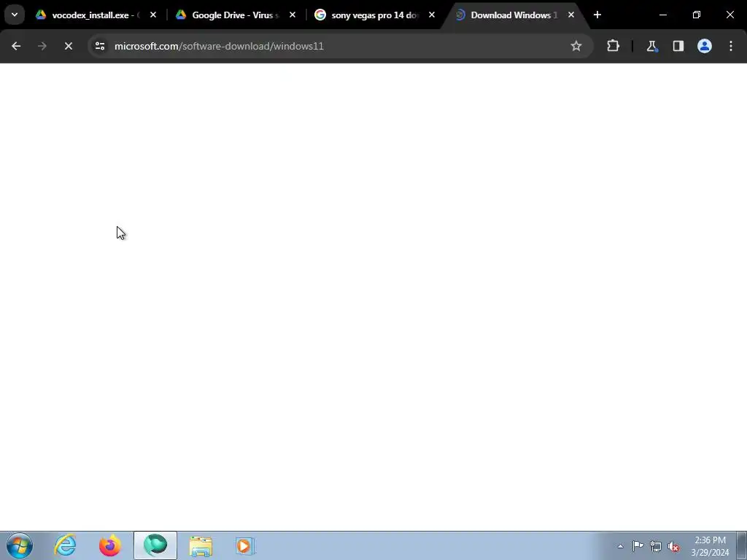Close the sony vegas pro 14 tab
Viewport: 747px width, 560px height.
click(432, 15)
